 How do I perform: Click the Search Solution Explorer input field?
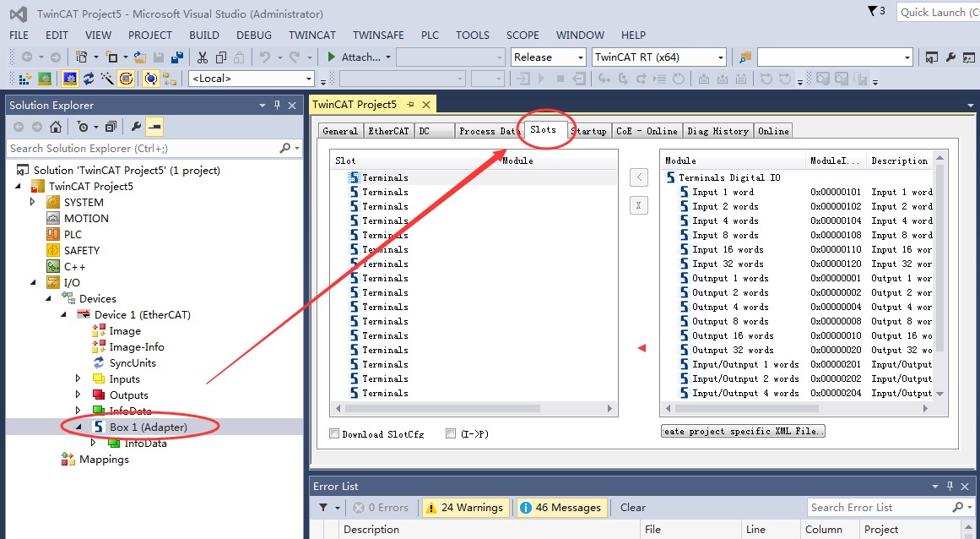coord(143,149)
